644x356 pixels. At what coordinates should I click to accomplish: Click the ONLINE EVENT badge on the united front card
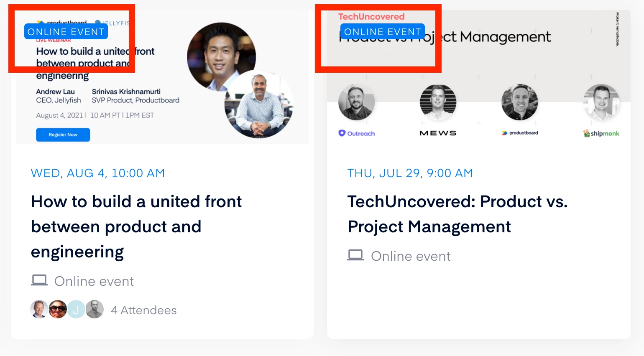click(66, 32)
